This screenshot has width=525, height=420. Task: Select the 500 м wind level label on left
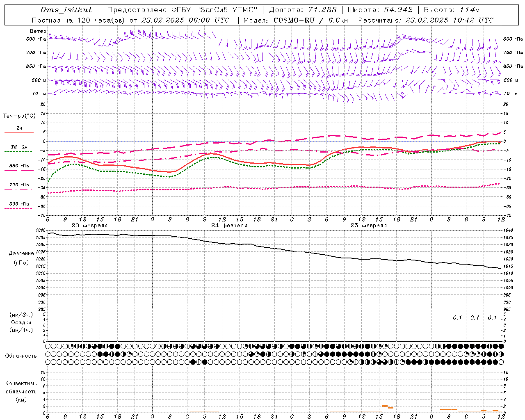(x=39, y=80)
